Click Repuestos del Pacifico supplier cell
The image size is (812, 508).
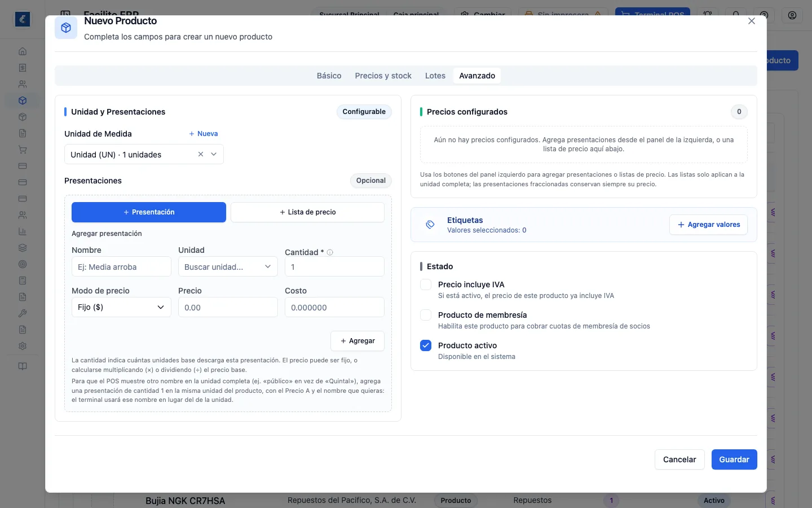(352, 500)
